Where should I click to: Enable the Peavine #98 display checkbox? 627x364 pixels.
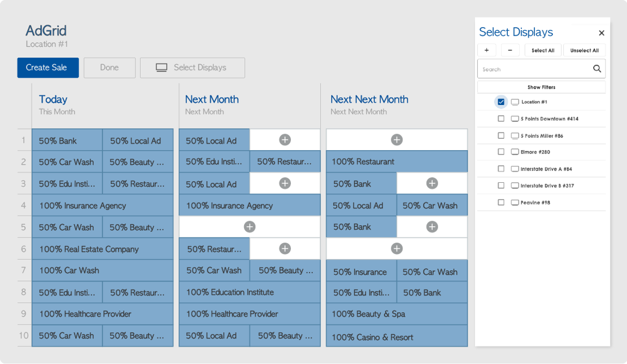[501, 202]
